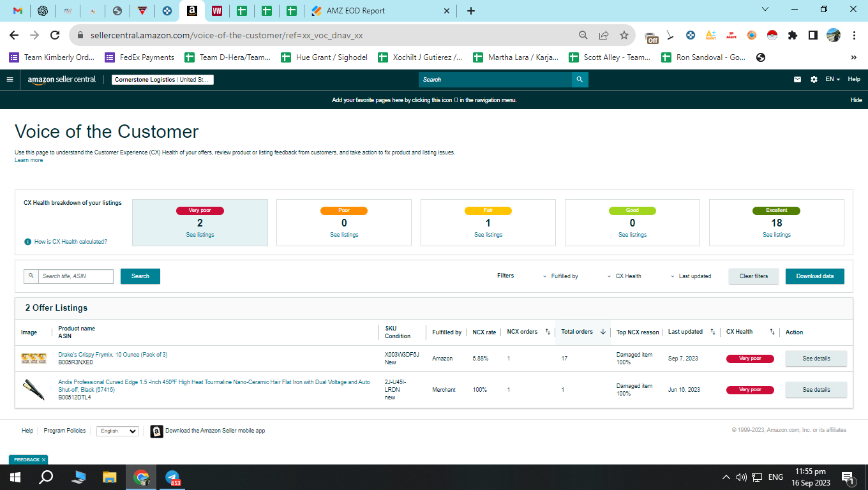Image resolution: width=868 pixels, height=490 pixels.
Task: Close the AMZ EOD Report tab
Action: (x=447, y=11)
